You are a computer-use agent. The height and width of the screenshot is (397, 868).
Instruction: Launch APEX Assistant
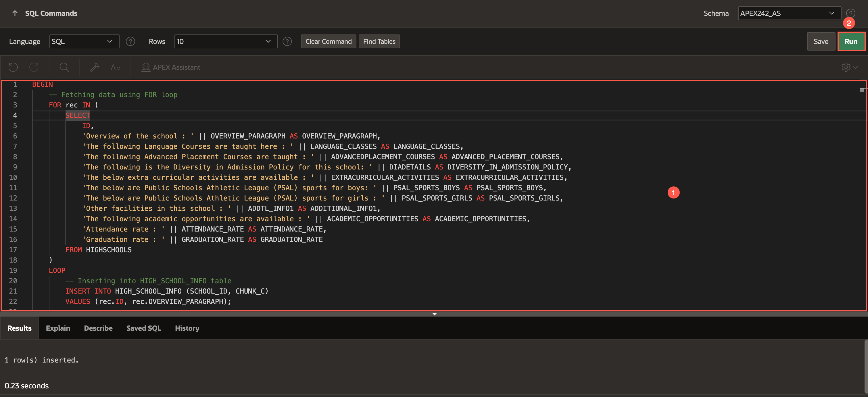coord(171,67)
